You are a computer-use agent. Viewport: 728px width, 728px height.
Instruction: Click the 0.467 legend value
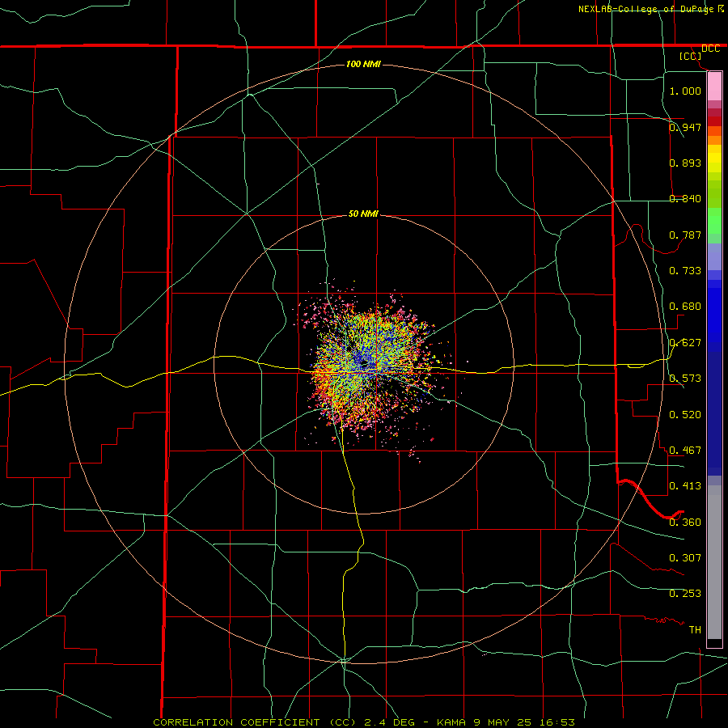(685, 450)
